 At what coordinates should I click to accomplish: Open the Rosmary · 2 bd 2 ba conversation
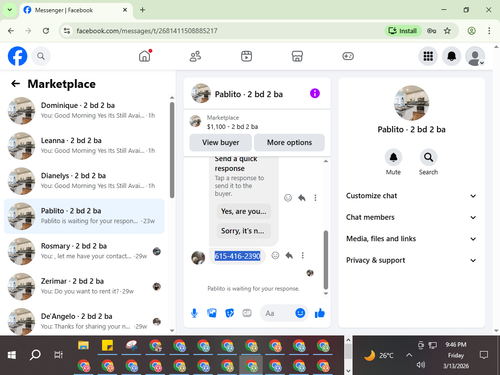[x=84, y=251]
